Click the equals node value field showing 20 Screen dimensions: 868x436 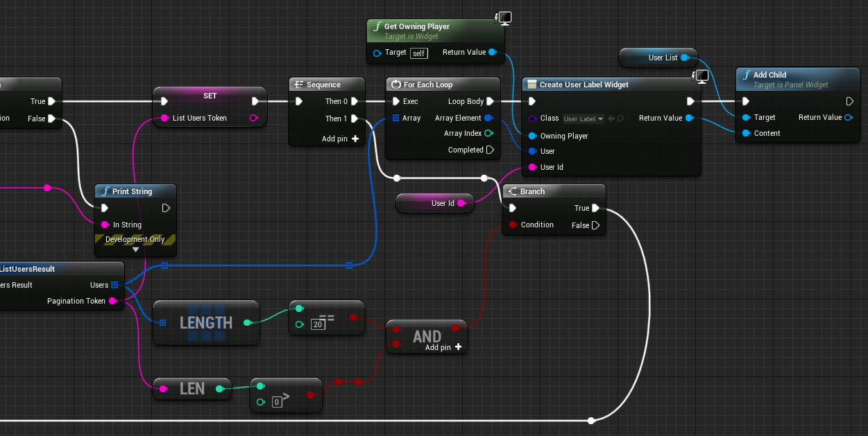click(318, 324)
